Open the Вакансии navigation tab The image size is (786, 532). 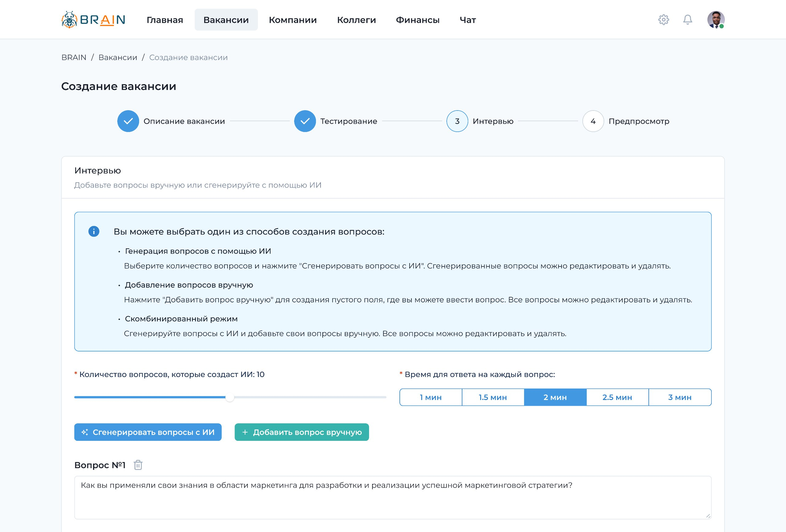[x=226, y=20]
